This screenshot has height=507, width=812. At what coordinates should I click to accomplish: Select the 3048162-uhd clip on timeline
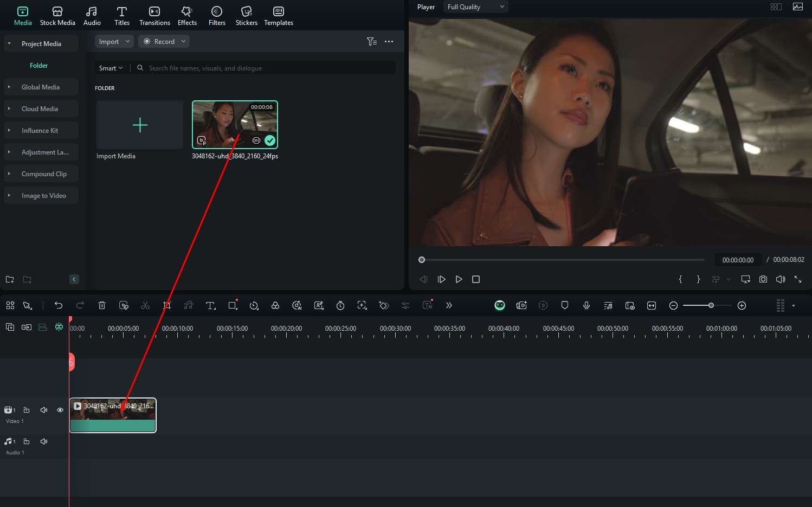[113, 415]
